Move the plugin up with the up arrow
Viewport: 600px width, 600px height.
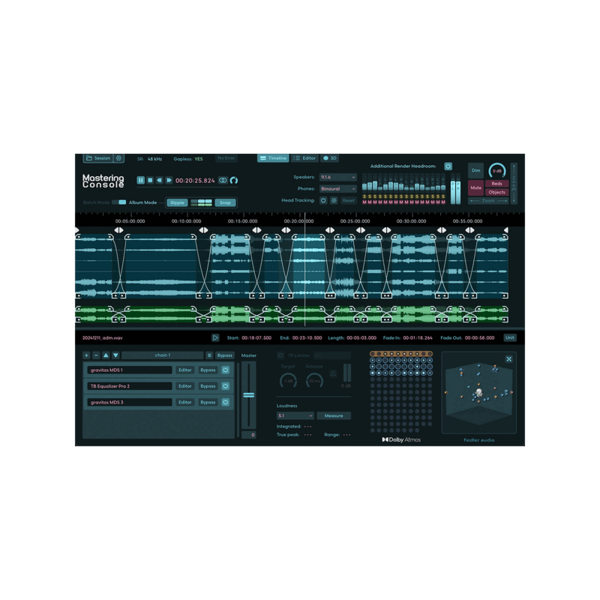tap(106, 355)
